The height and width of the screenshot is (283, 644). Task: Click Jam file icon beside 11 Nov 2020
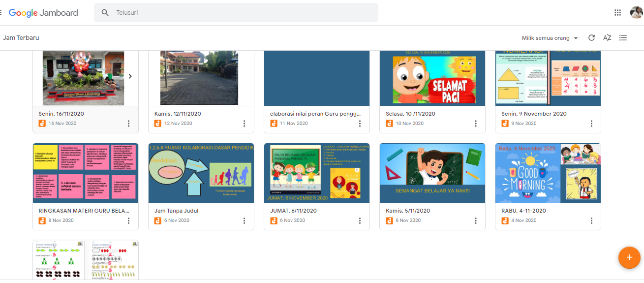pos(274,124)
